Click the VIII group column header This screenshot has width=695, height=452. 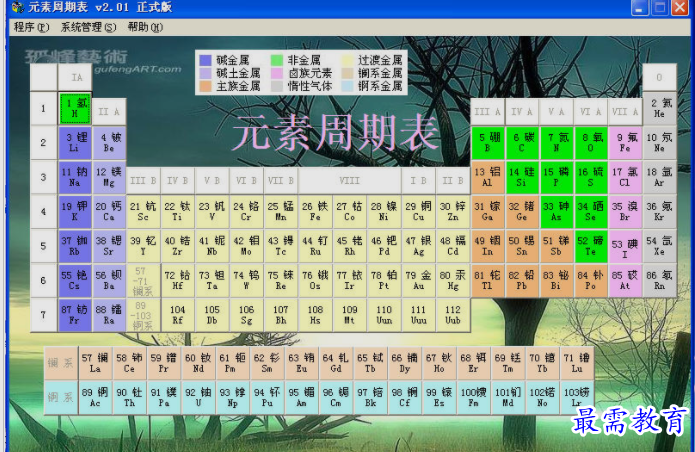(x=349, y=181)
